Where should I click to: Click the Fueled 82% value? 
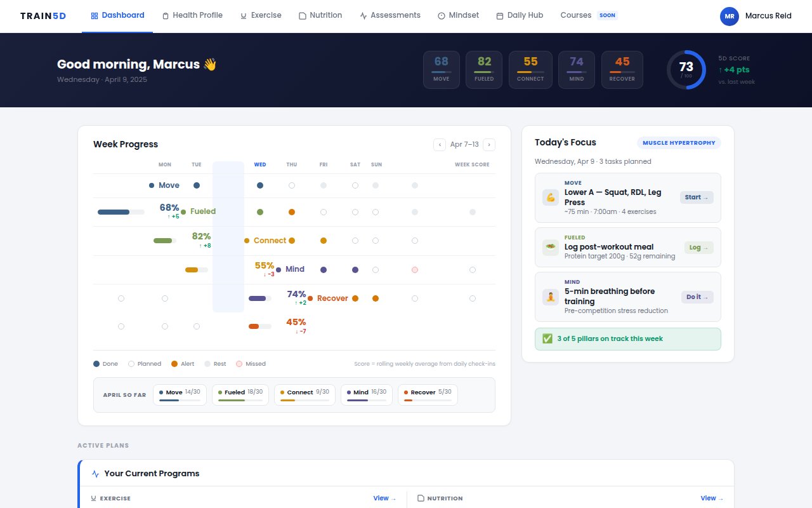(202, 236)
